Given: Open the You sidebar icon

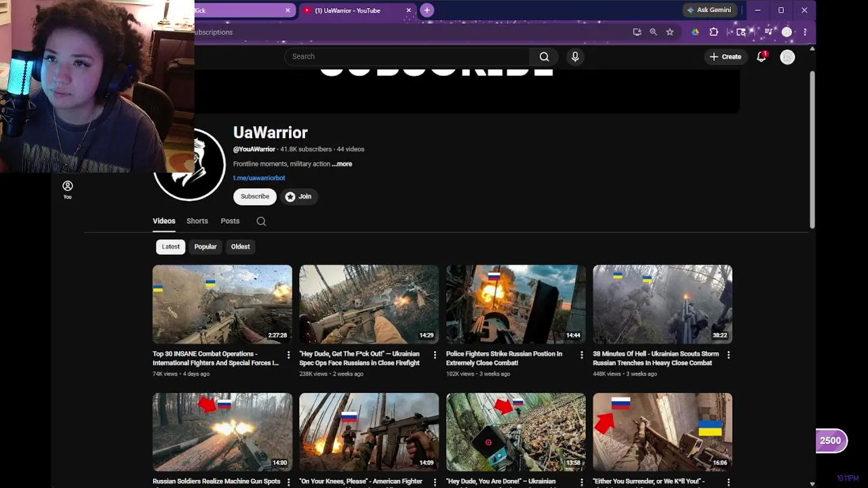Looking at the screenshot, I should coord(68,190).
